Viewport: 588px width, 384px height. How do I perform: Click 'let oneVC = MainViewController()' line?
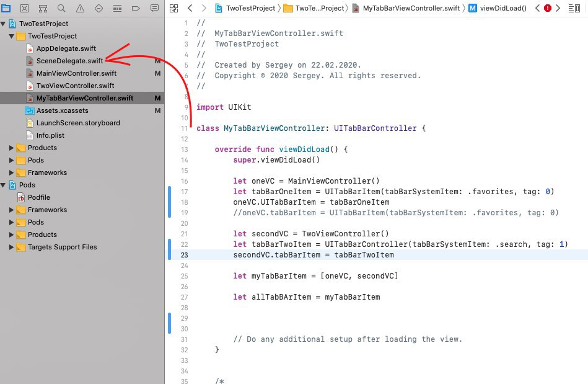coord(306,181)
